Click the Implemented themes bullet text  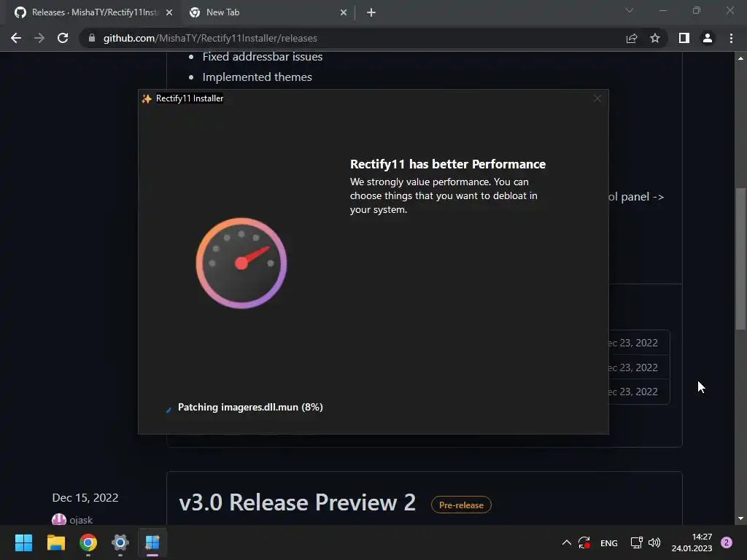pos(258,77)
